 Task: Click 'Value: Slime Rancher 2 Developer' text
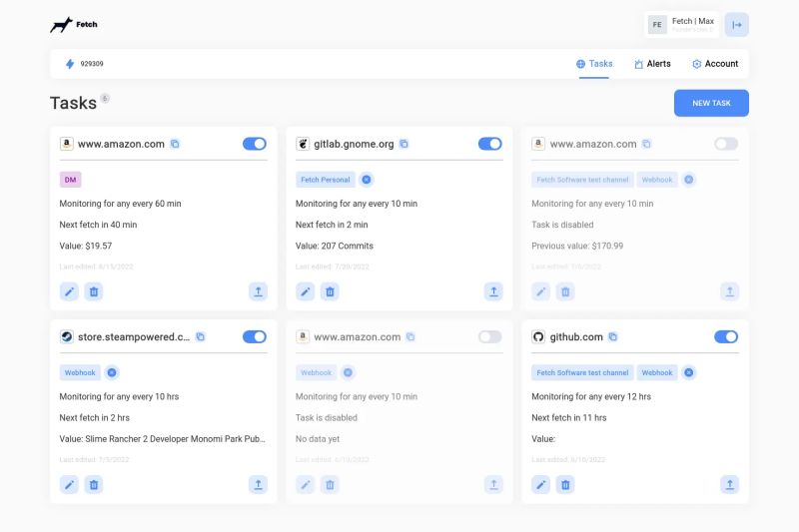(162, 439)
